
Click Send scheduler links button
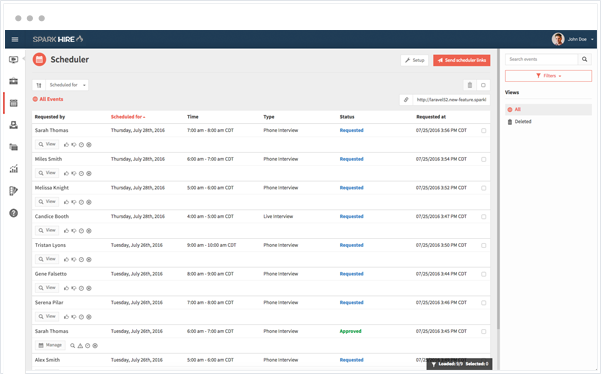pos(461,60)
